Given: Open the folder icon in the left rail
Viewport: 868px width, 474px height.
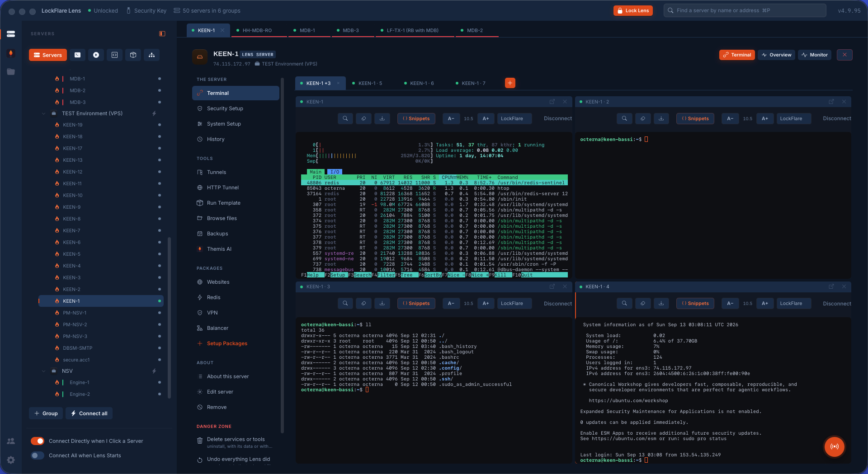Looking at the screenshot, I should (11, 71).
